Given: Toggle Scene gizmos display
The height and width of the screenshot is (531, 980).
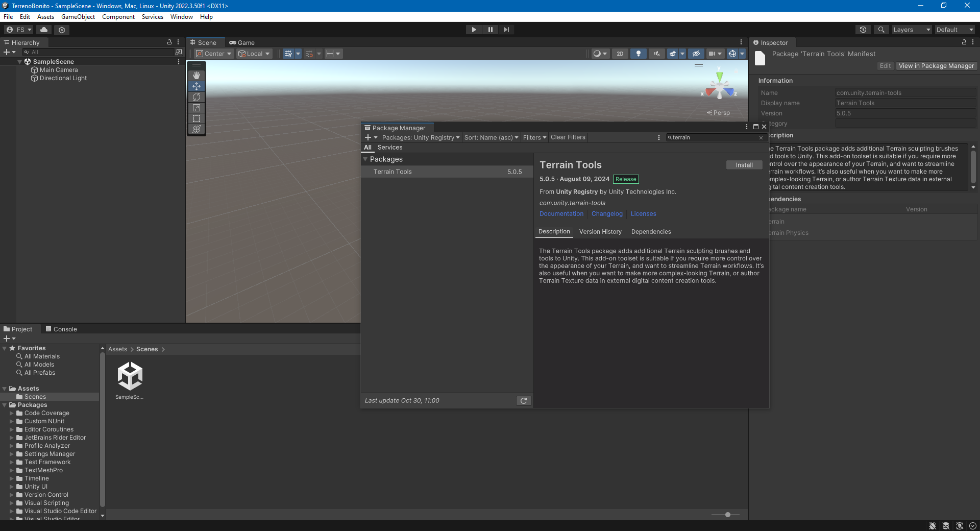Looking at the screenshot, I should coord(732,54).
